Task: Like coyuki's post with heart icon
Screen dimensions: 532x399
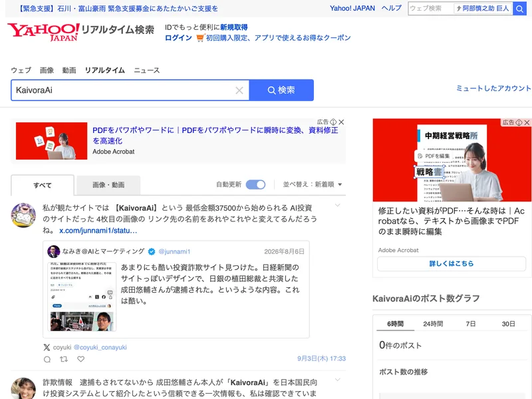Action: [x=80, y=359]
